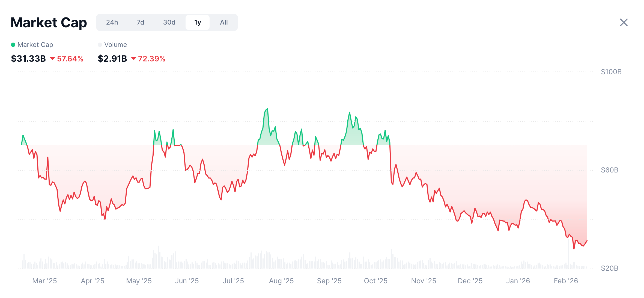
Task: Switch to the 24h time range
Action: pyautogui.click(x=112, y=22)
